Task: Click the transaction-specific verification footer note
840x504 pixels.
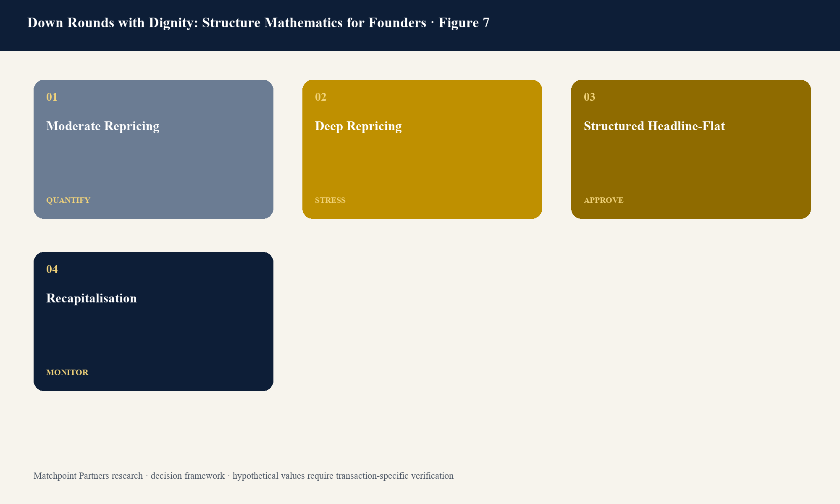Action: [x=395, y=476]
